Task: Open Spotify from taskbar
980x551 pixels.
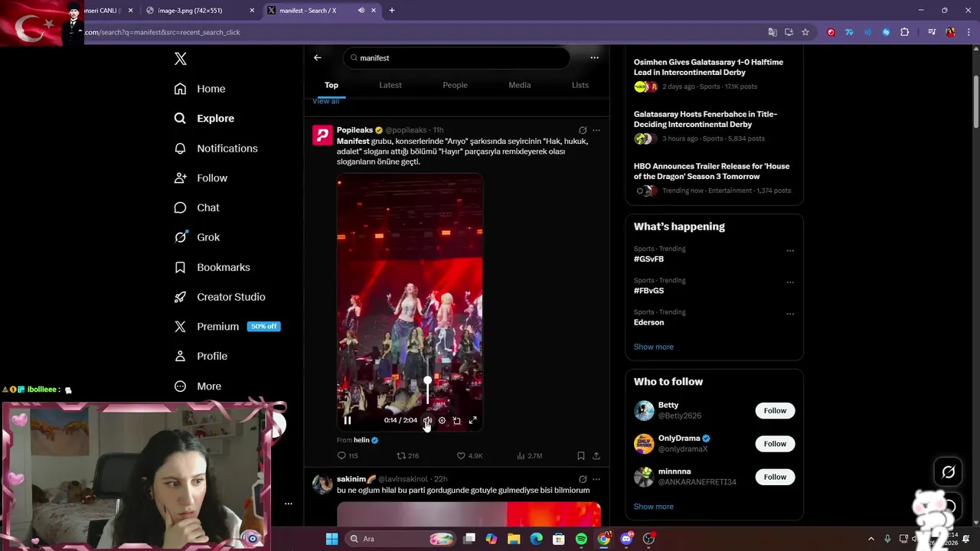Action: tap(581, 539)
